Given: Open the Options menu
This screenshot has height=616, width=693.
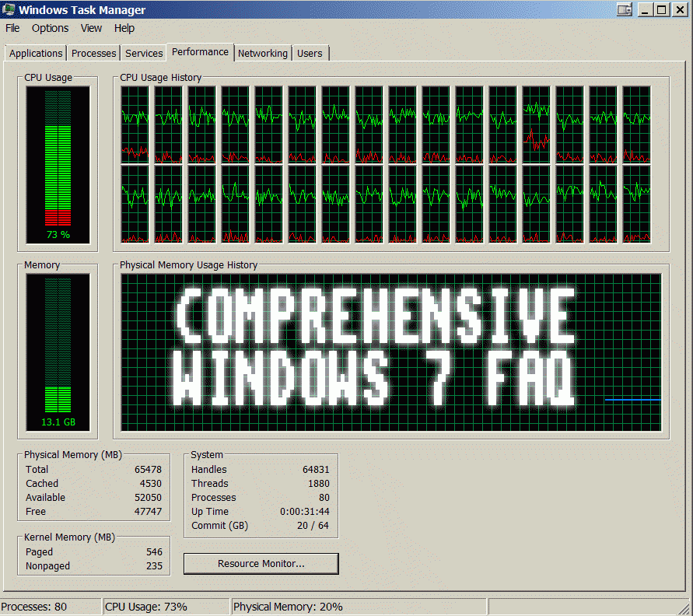Looking at the screenshot, I should click(x=50, y=28).
